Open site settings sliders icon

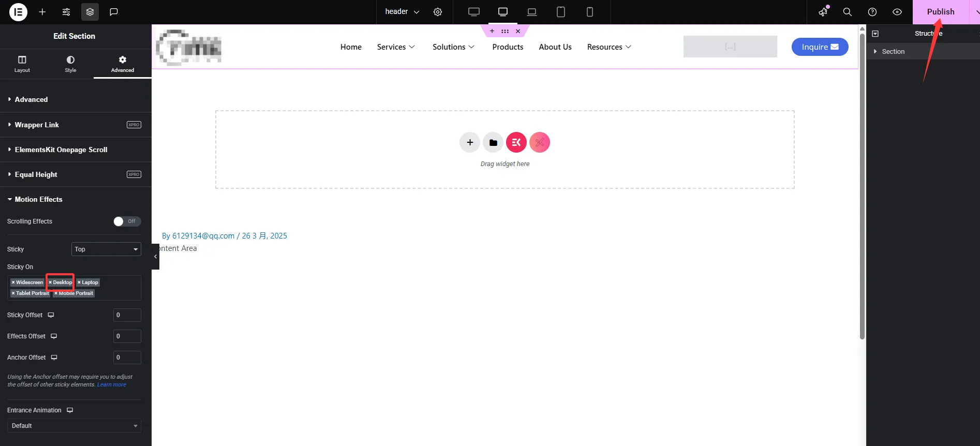pos(66,12)
